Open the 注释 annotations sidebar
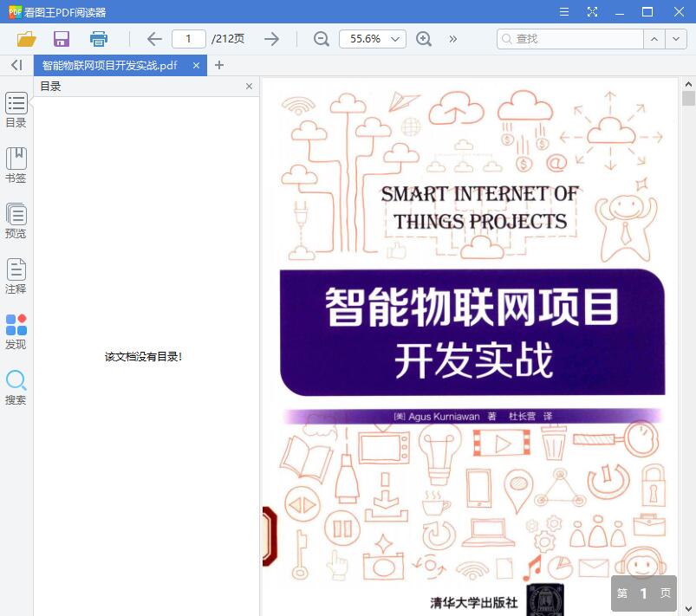The image size is (696, 616). coord(16,276)
